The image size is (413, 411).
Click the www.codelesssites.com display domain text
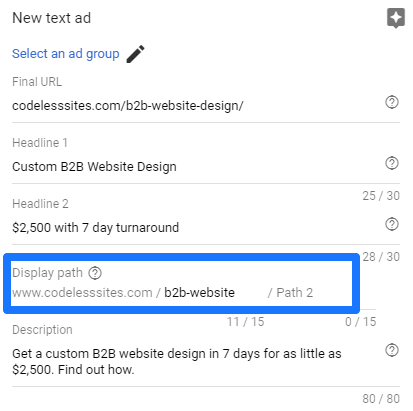pos(82,293)
